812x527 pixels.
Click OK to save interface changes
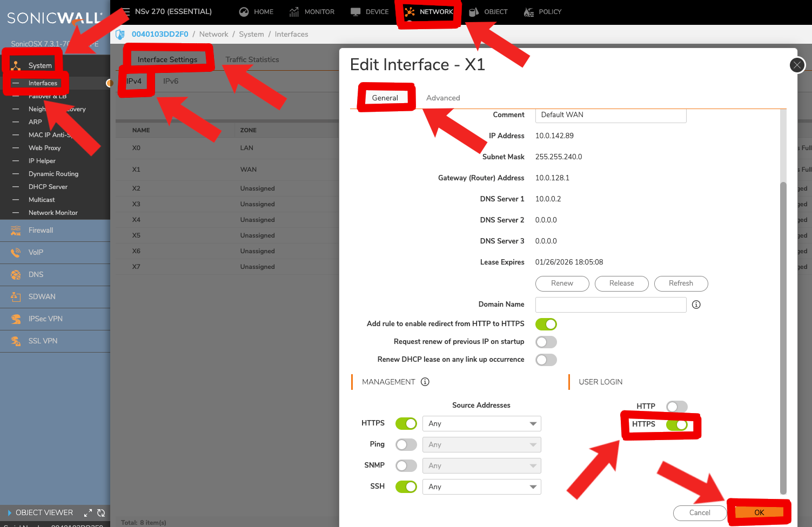(759, 512)
